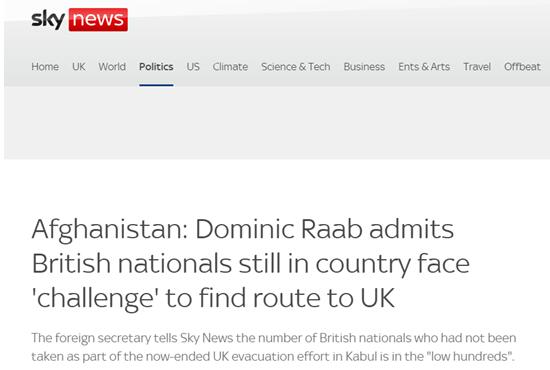This screenshot has height=370, width=550.
Task: Switch to the Business section
Action: click(364, 67)
